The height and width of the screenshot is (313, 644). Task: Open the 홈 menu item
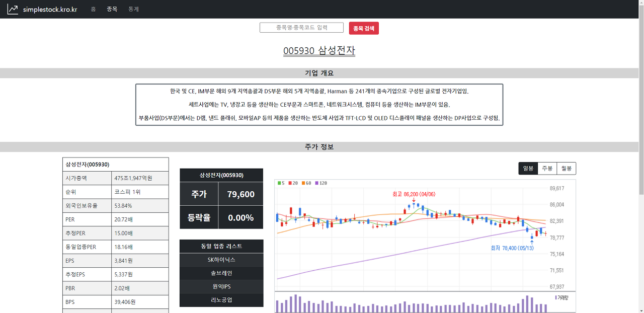click(93, 9)
